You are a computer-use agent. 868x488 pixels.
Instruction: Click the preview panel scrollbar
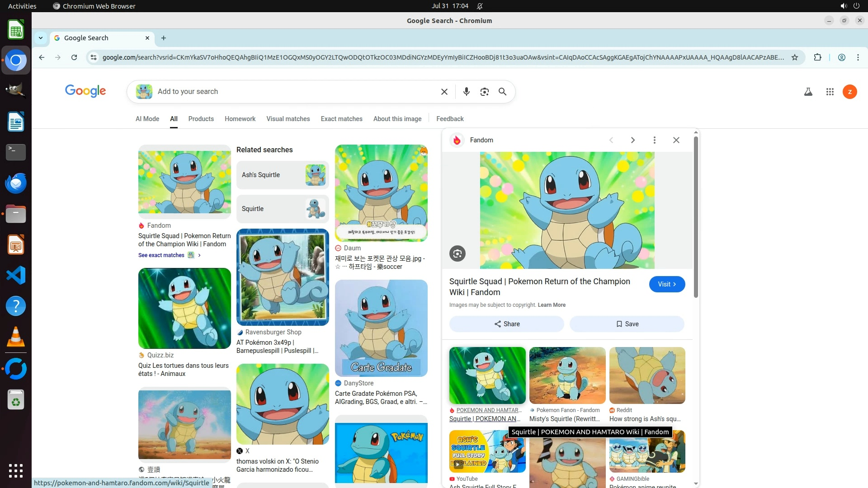(696, 217)
